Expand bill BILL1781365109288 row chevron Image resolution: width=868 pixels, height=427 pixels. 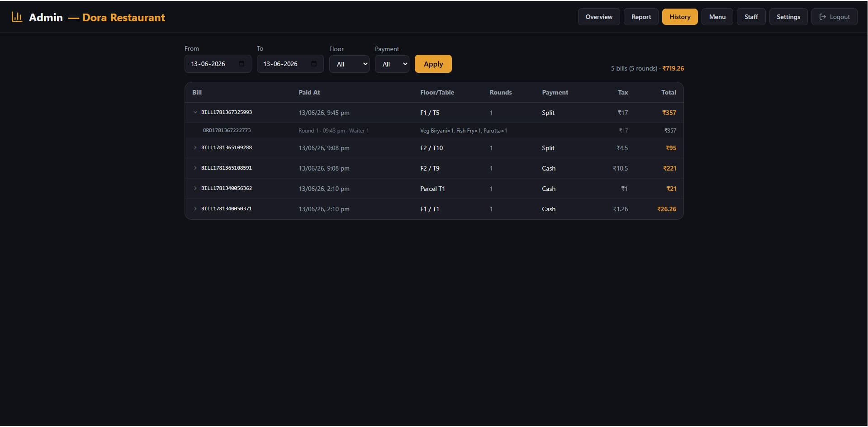pyautogui.click(x=195, y=147)
